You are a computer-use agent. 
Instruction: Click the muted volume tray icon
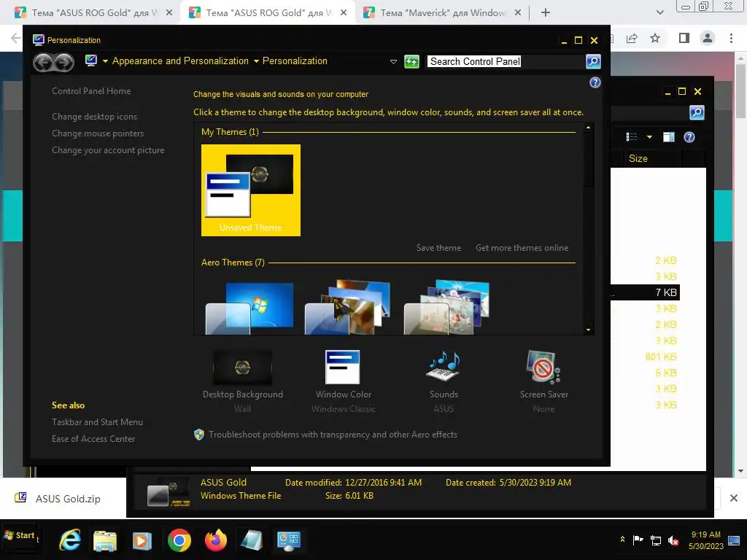click(673, 540)
